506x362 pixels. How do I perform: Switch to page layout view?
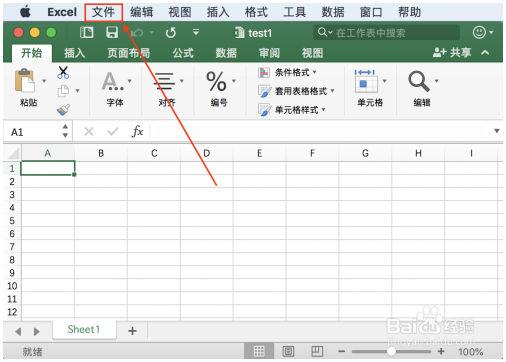pos(288,351)
